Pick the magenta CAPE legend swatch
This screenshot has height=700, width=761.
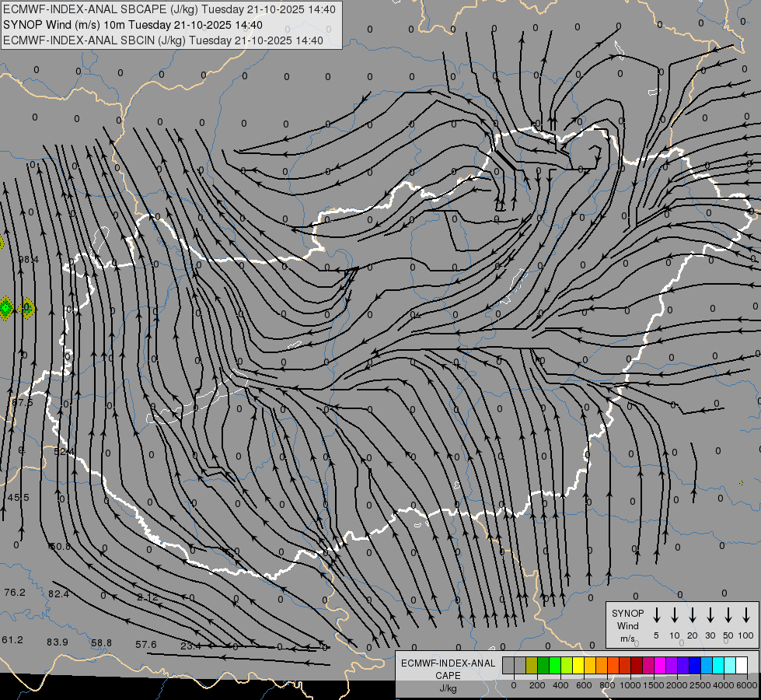[661, 665]
